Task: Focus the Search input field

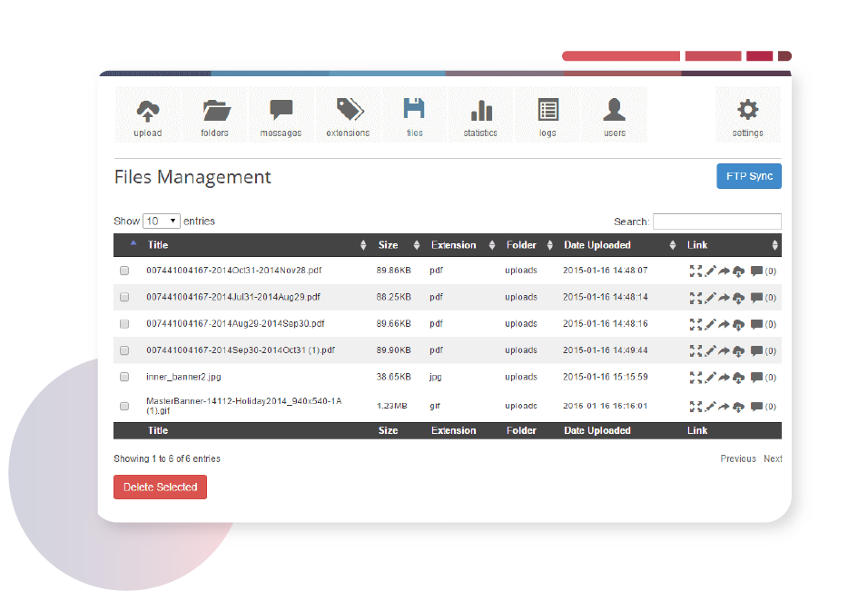Action: [716, 222]
